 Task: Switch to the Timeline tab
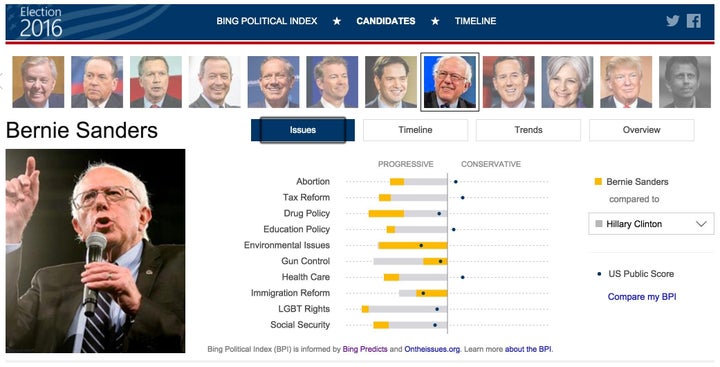coord(416,130)
